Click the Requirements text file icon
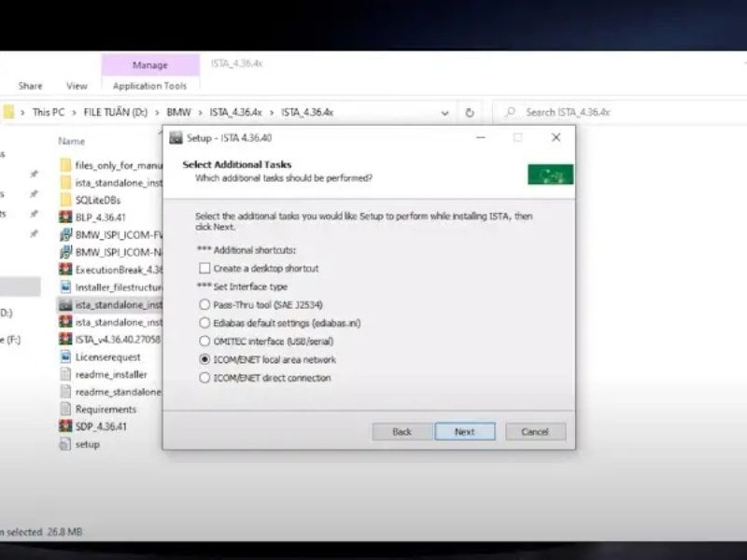The width and height of the screenshot is (747, 560). click(65, 409)
